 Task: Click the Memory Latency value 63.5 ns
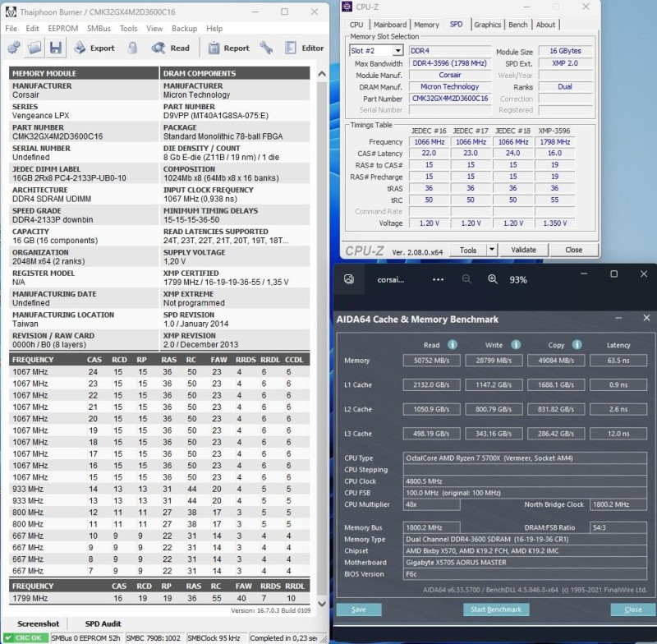pos(618,361)
